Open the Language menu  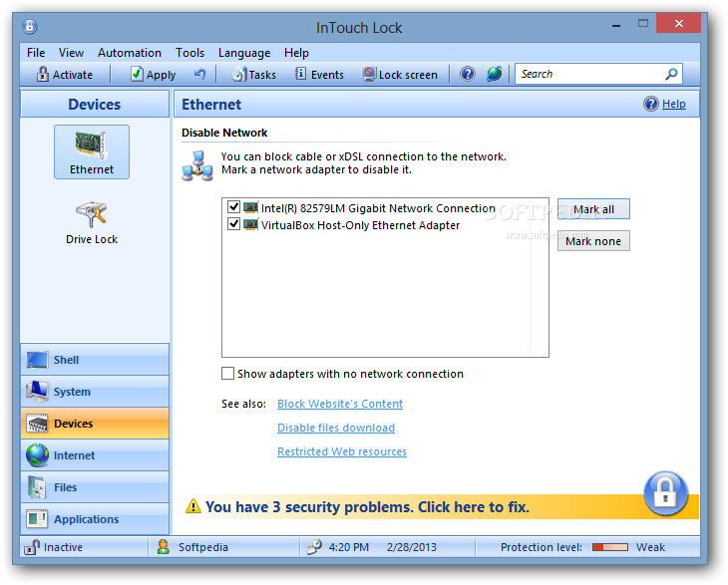[244, 53]
